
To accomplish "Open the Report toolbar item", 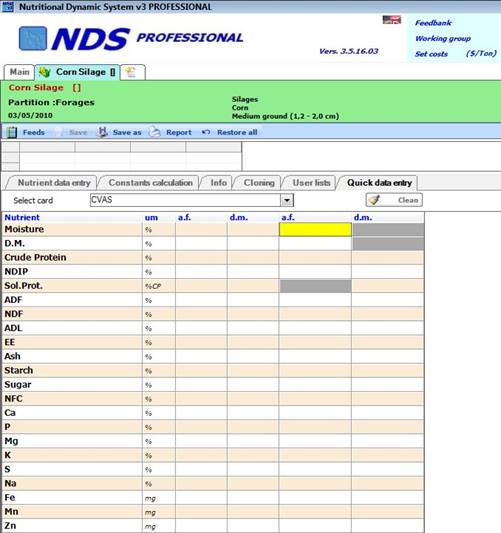I will [179, 132].
